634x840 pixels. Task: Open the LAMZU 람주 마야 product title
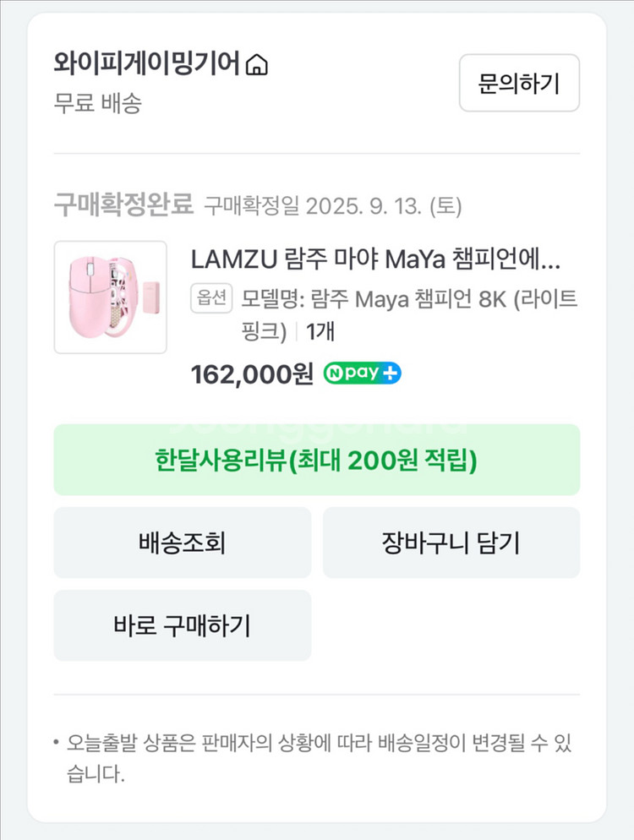(x=376, y=258)
